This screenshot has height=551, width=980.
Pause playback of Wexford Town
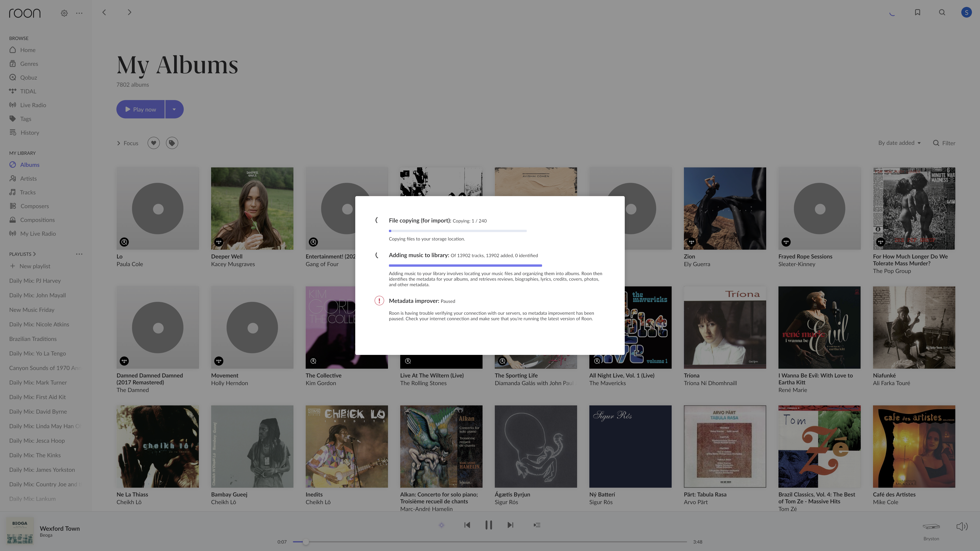coord(488,525)
